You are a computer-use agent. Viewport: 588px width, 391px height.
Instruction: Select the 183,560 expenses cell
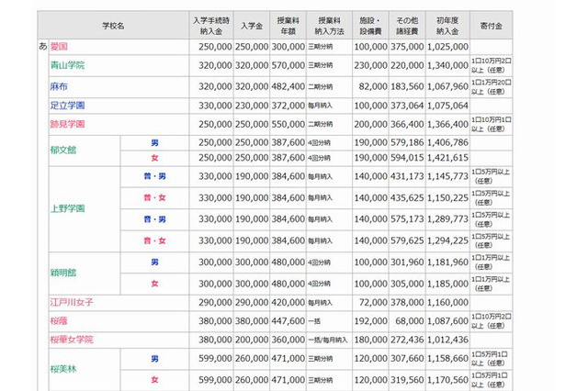[407, 86]
